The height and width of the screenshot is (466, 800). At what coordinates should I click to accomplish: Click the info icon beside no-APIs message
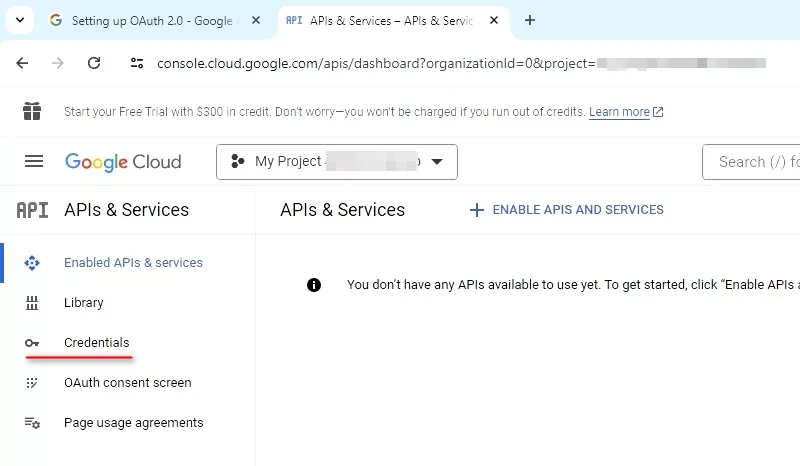(314, 285)
